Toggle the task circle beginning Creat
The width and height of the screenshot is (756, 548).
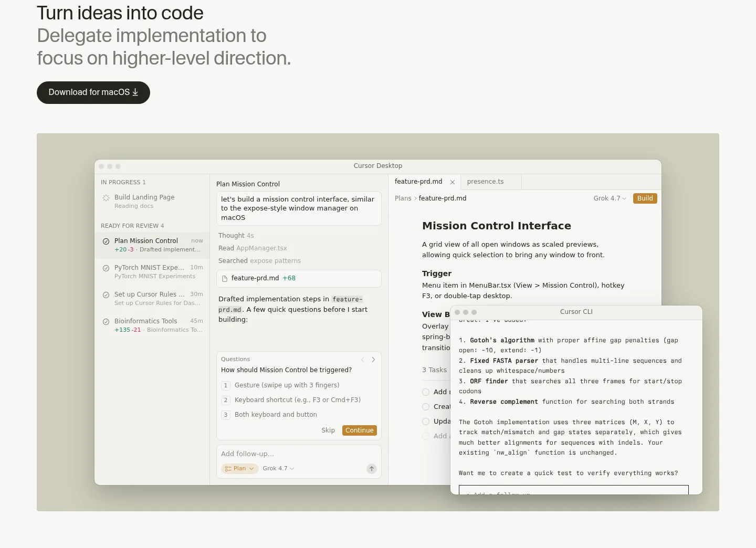(x=426, y=407)
